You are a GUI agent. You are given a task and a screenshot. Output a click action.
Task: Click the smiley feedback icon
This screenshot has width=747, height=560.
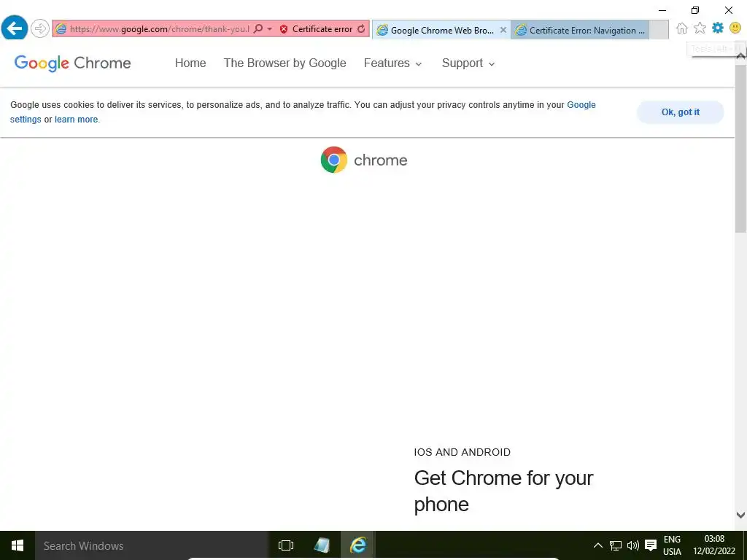[x=735, y=28]
